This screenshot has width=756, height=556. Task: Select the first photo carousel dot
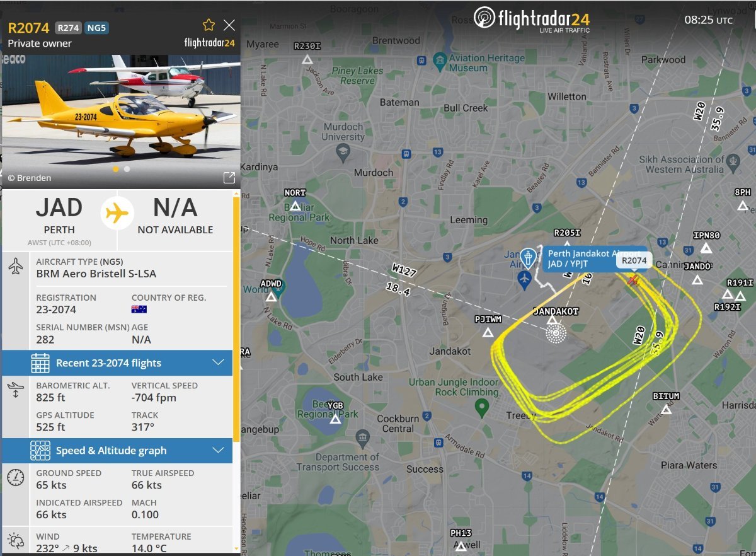point(115,169)
